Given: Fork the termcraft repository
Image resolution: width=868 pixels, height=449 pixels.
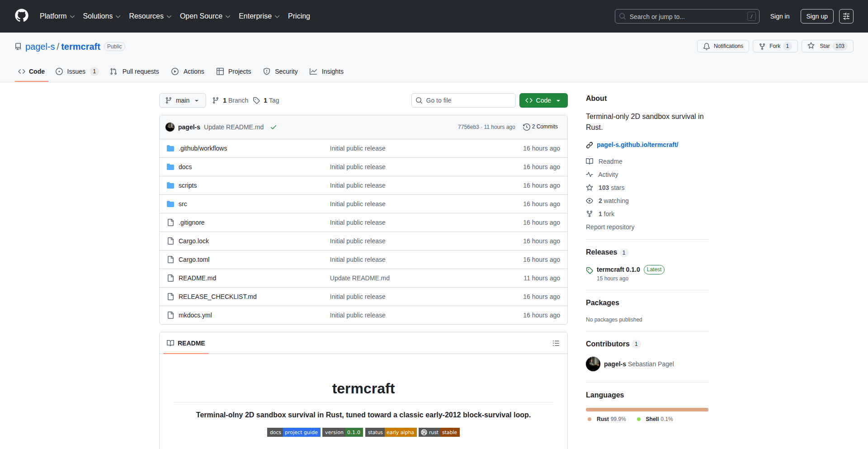Looking at the screenshot, I should point(774,46).
